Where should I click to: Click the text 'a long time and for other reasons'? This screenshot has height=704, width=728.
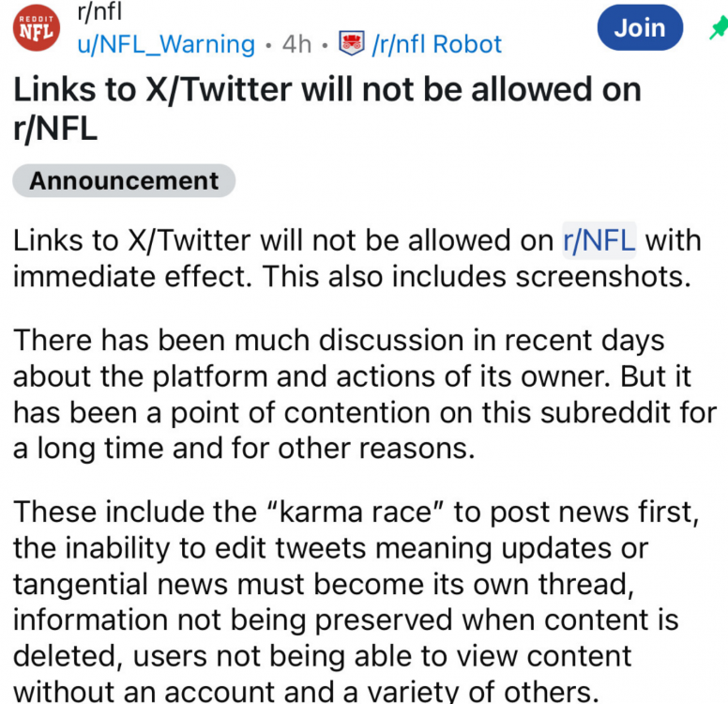pyautogui.click(x=244, y=448)
